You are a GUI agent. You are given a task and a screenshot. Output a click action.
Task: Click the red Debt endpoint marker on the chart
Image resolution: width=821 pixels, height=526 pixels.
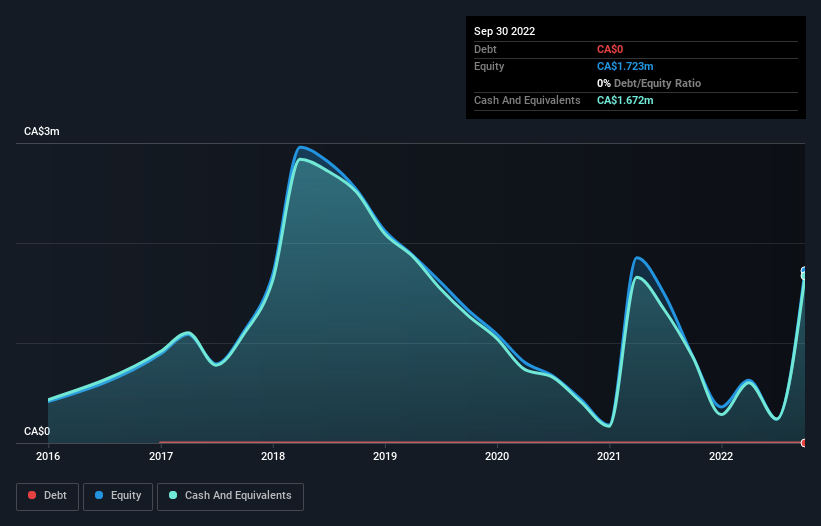[x=804, y=443]
